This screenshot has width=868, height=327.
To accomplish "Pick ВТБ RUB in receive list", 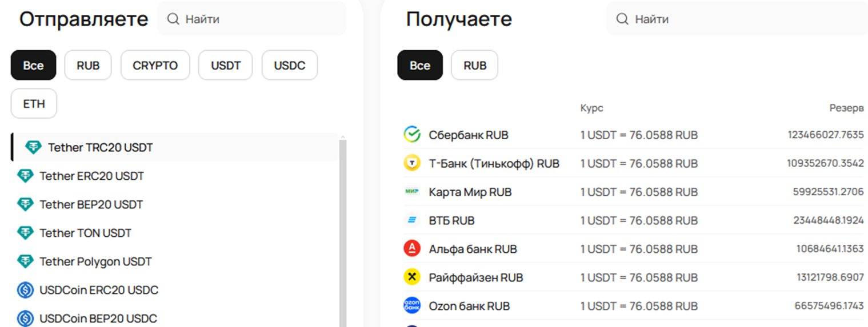I will 451,220.
